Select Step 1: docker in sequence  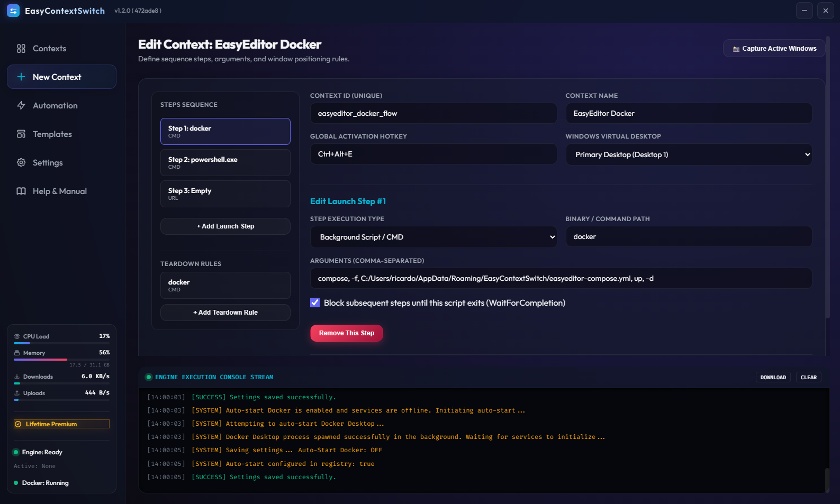point(225,131)
